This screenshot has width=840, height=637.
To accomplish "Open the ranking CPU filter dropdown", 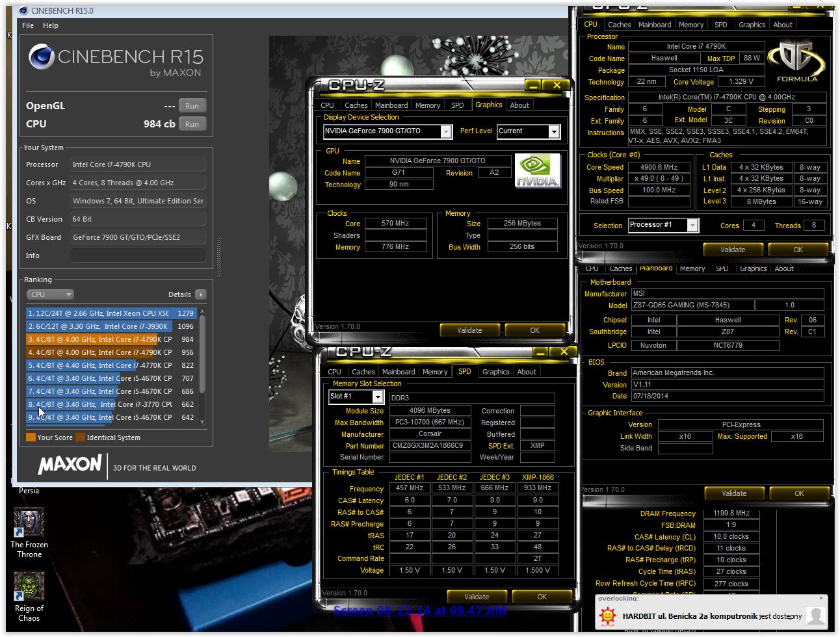I will [x=51, y=294].
